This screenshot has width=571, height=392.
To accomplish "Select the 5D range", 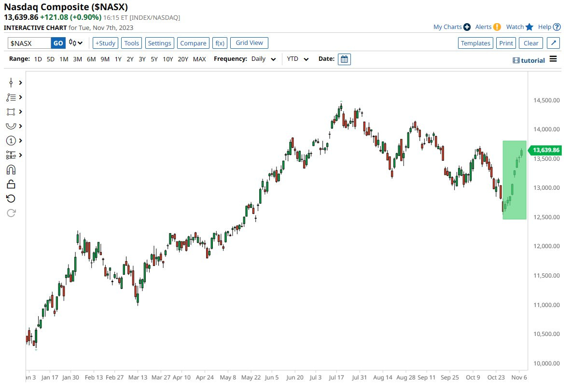I will (x=51, y=59).
